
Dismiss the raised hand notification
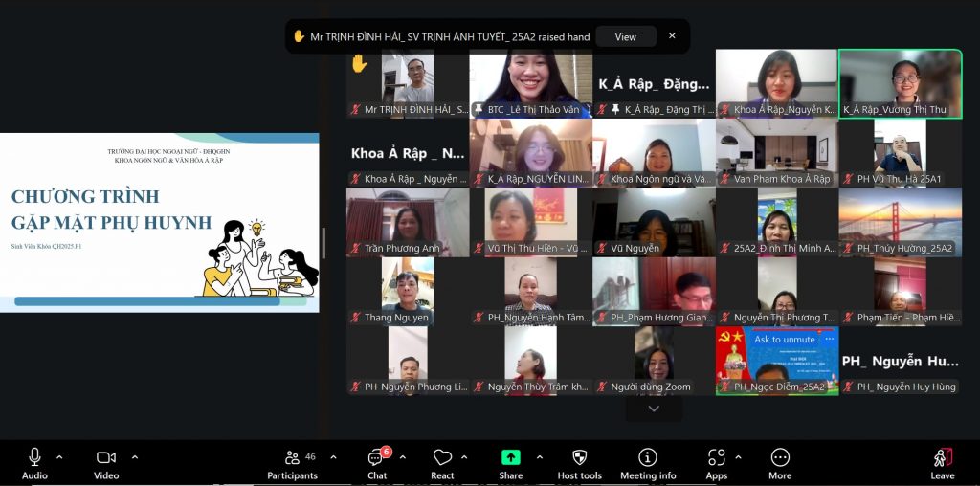[672, 36]
